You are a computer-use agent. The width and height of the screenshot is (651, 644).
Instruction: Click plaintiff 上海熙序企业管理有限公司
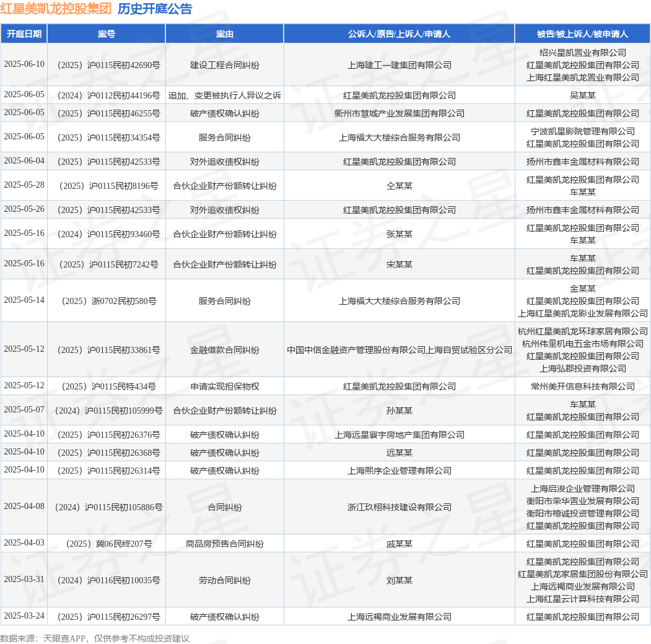pyautogui.click(x=400, y=471)
